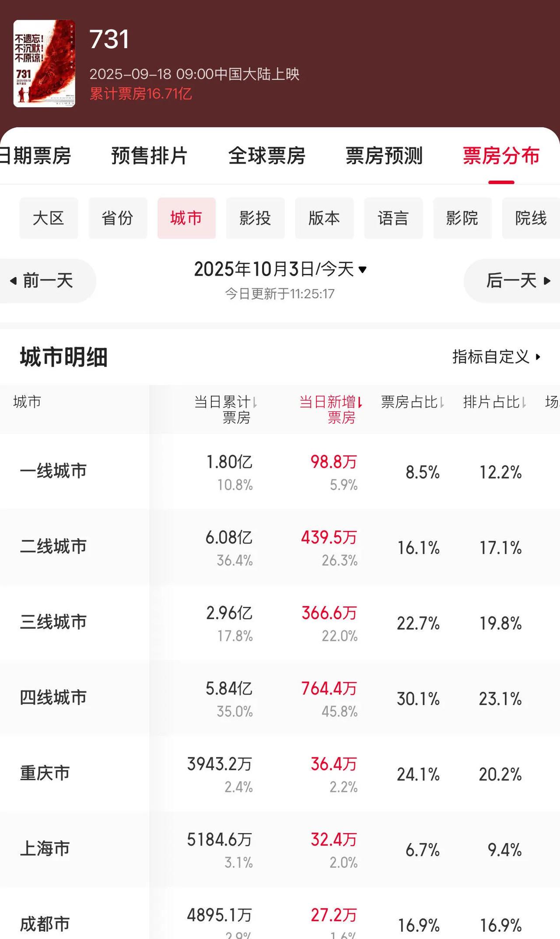This screenshot has height=939, width=560.
Task: Switch distribution view to 版本
Action: (x=325, y=218)
